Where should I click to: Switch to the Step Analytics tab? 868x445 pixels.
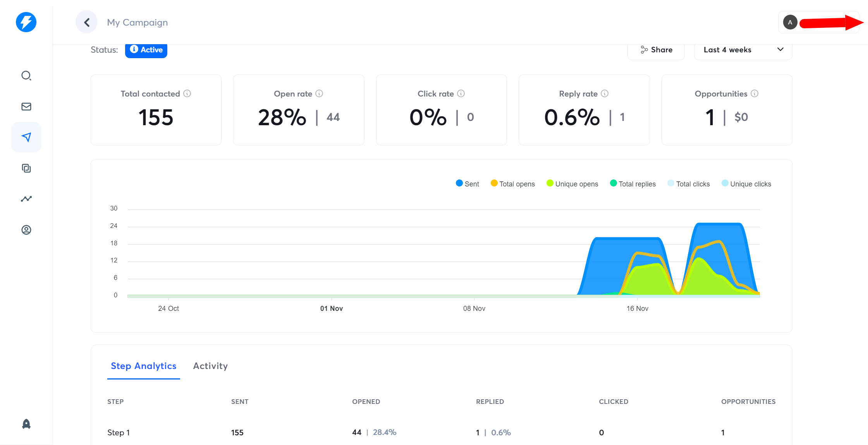point(143,366)
